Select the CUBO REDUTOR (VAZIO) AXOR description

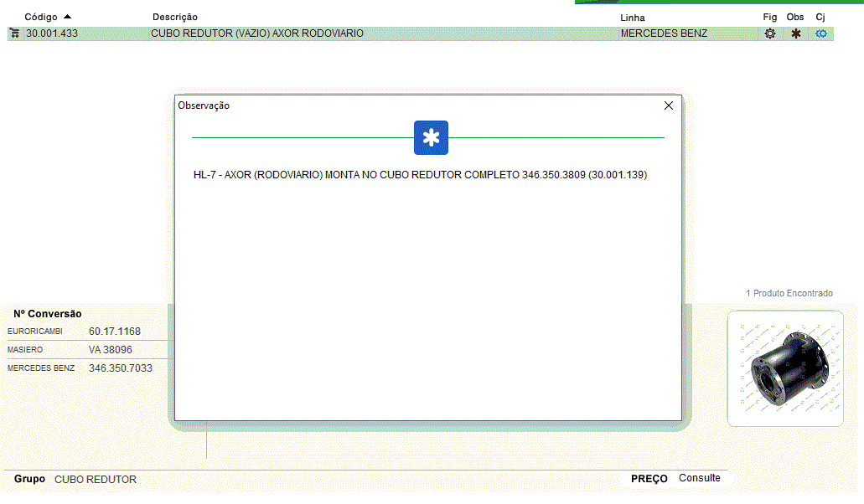[257, 33]
